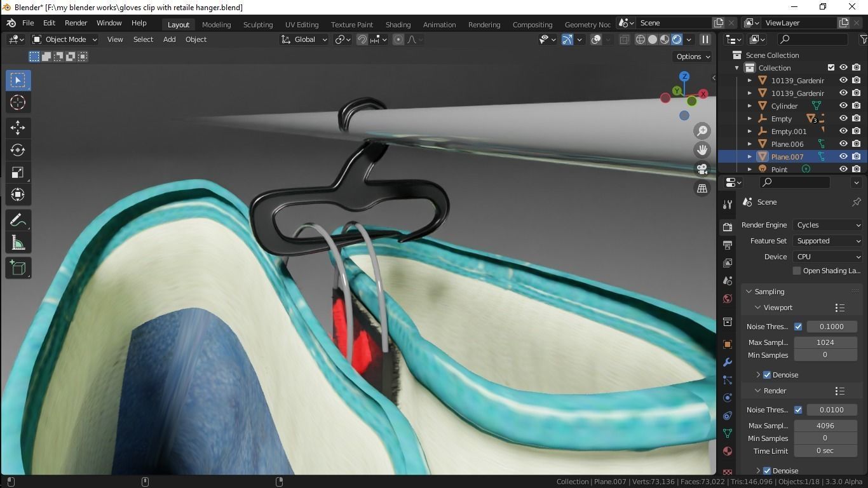
Task: Open the View Layer properties tab
Action: coord(728,262)
